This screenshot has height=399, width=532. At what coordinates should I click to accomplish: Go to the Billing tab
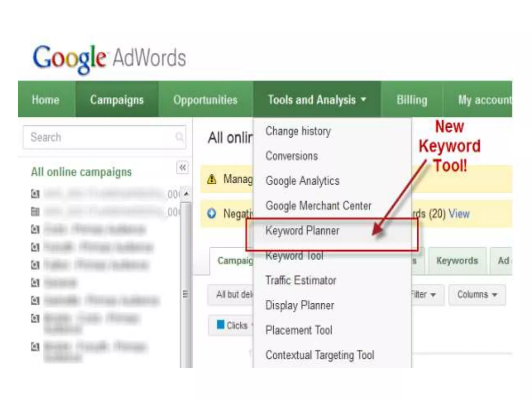coord(412,100)
